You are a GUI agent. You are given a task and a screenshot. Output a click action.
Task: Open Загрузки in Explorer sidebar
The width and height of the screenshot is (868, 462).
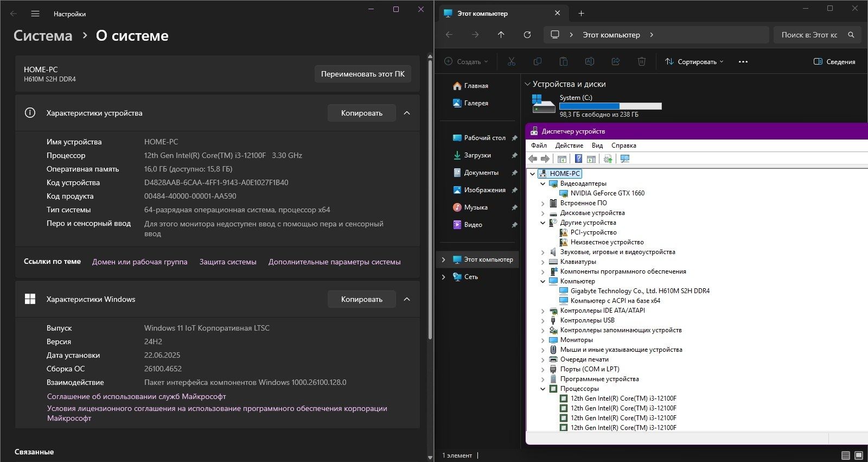478,155
